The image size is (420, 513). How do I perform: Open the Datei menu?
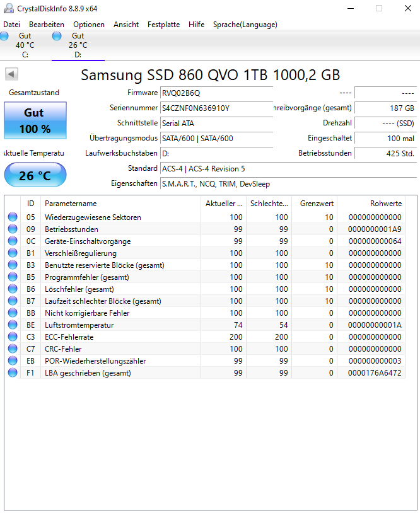[x=12, y=25]
